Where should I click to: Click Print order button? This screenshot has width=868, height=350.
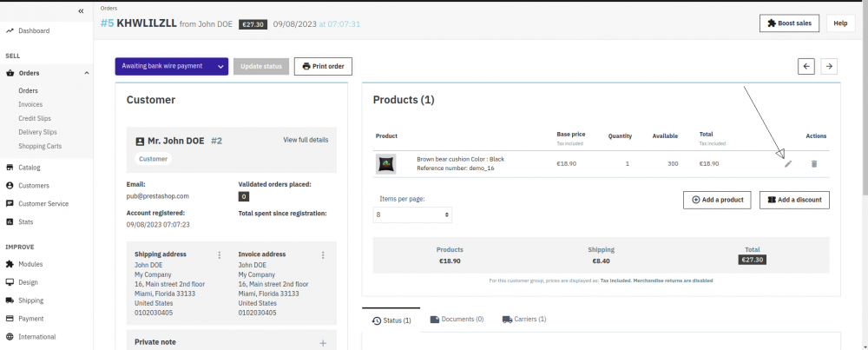coord(323,66)
